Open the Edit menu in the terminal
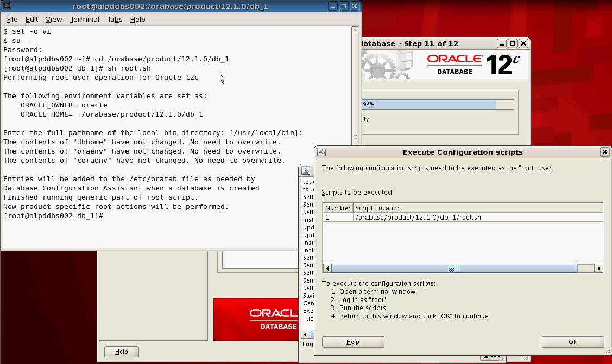This screenshot has height=364, width=612. click(x=31, y=19)
